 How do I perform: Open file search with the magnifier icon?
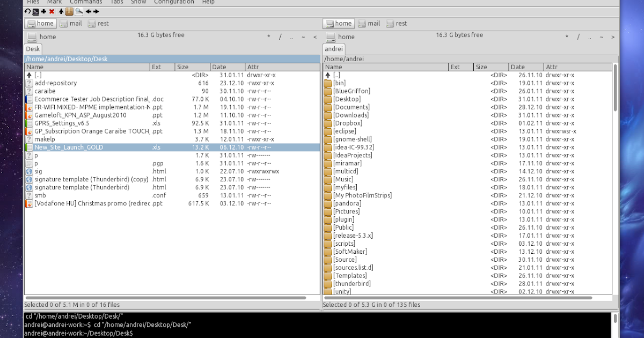tap(78, 11)
